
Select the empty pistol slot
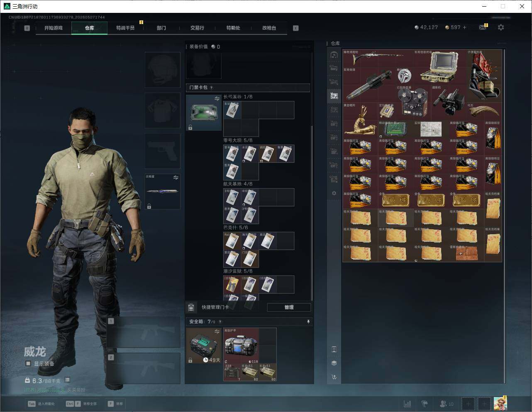[162, 151]
